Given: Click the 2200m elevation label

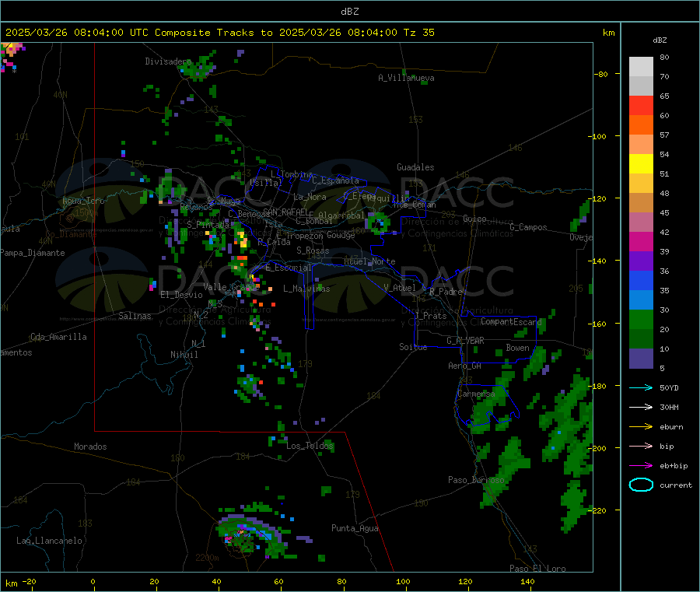Looking at the screenshot, I should tap(207, 558).
